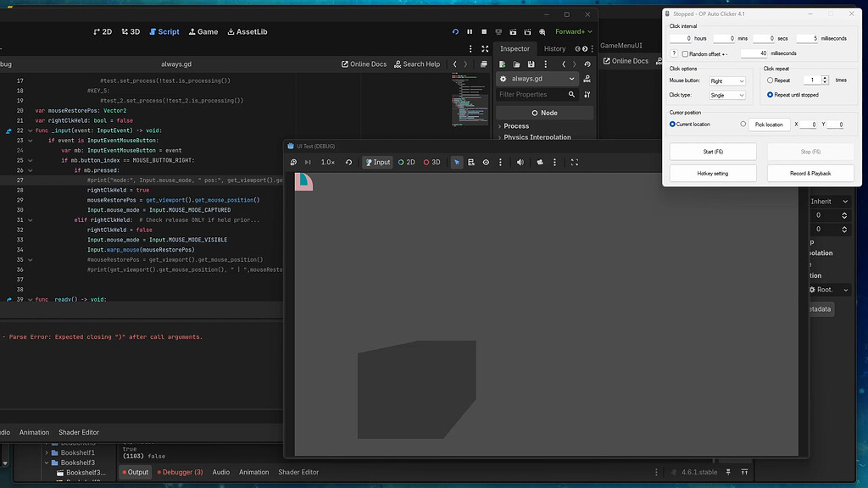
Task: Increase the Repeat times stepper
Action: (825, 78)
